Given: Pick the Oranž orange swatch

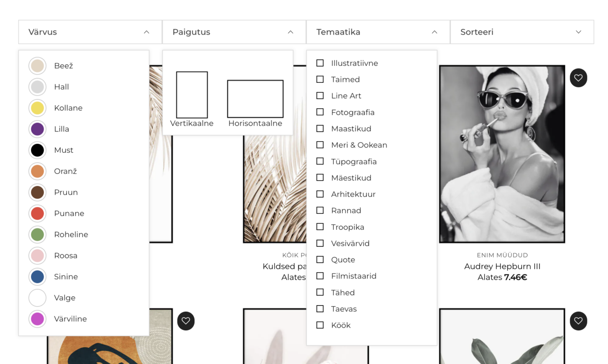Looking at the screenshot, I should pos(37,171).
